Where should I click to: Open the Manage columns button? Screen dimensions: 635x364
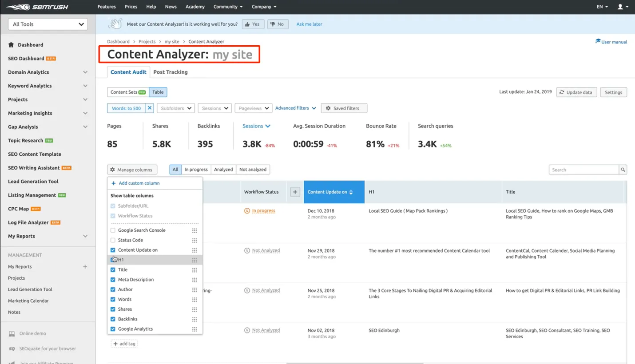[x=132, y=170]
